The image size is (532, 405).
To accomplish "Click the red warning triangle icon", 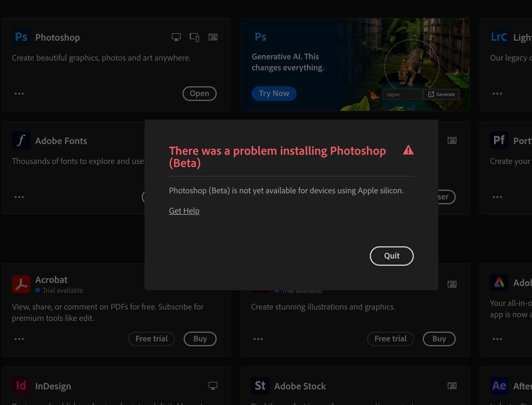I will pyautogui.click(x=408, y=150).
